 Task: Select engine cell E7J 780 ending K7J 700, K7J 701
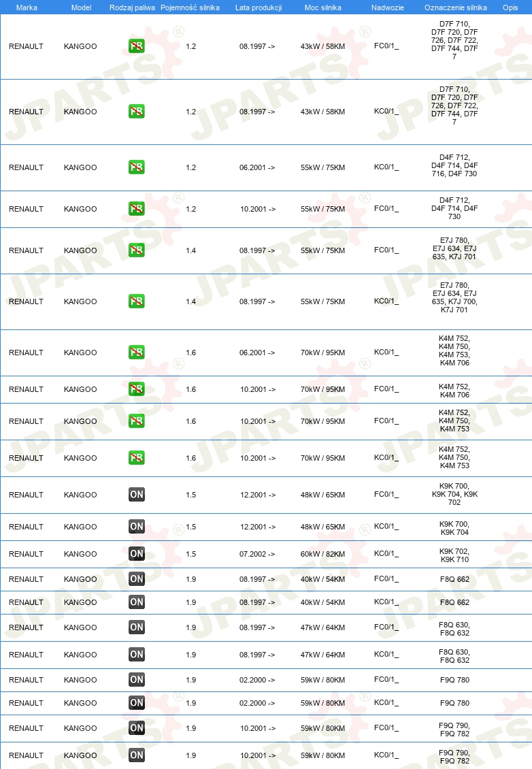pyautogui.click(x=454, y=297)
